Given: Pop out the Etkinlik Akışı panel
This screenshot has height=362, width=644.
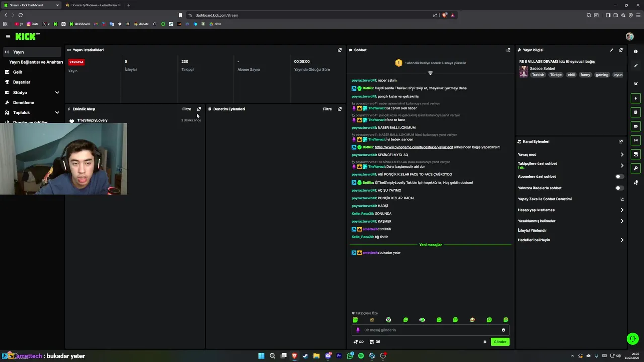Looking at the screenshot, I should coord(199,109).
